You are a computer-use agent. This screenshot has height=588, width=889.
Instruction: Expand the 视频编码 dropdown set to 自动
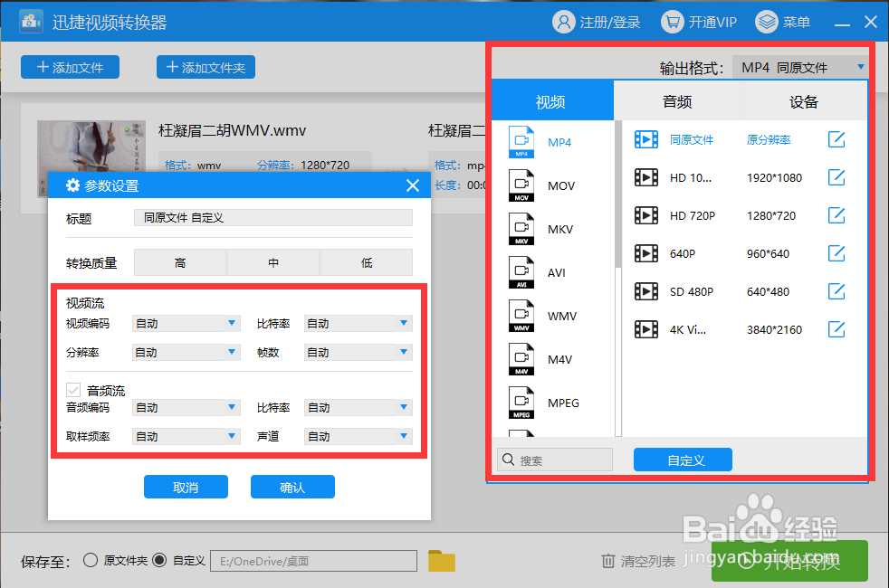(186, 323)
